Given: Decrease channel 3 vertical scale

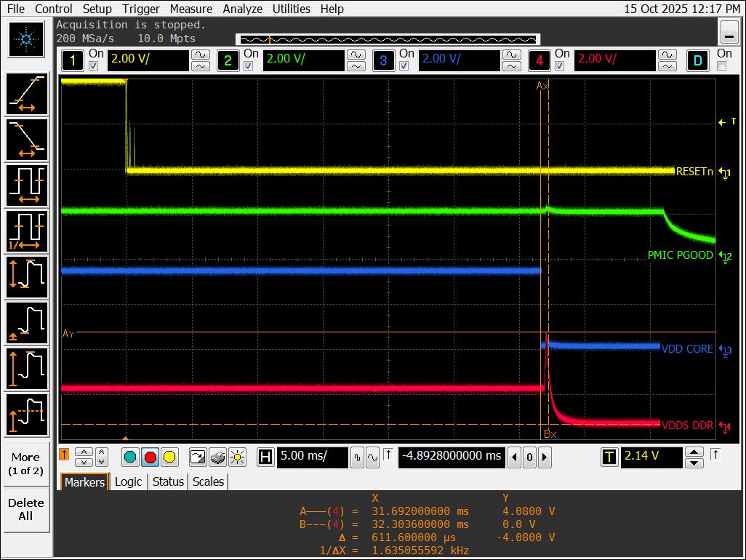Looking at the screenshot, I should point(512,66).
